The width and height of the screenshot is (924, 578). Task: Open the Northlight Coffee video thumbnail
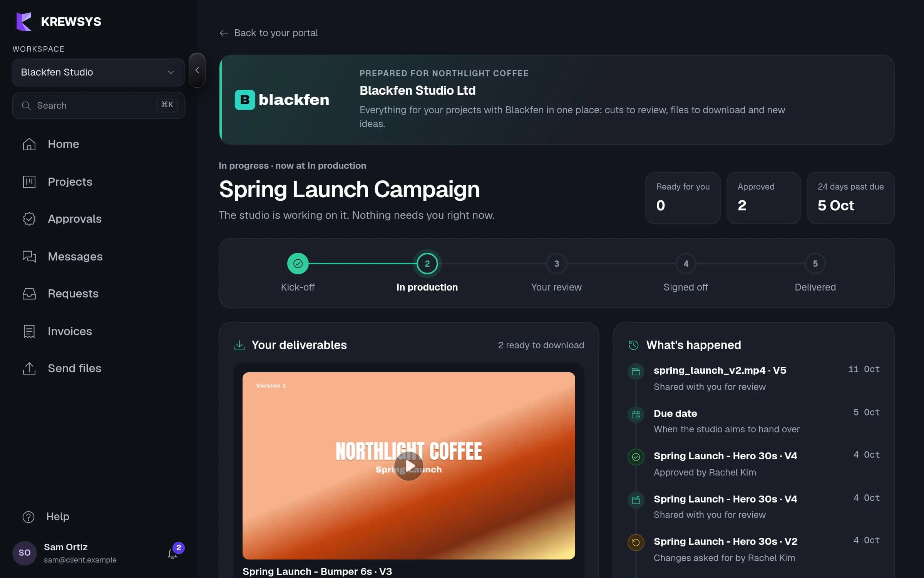coord(409,466)
